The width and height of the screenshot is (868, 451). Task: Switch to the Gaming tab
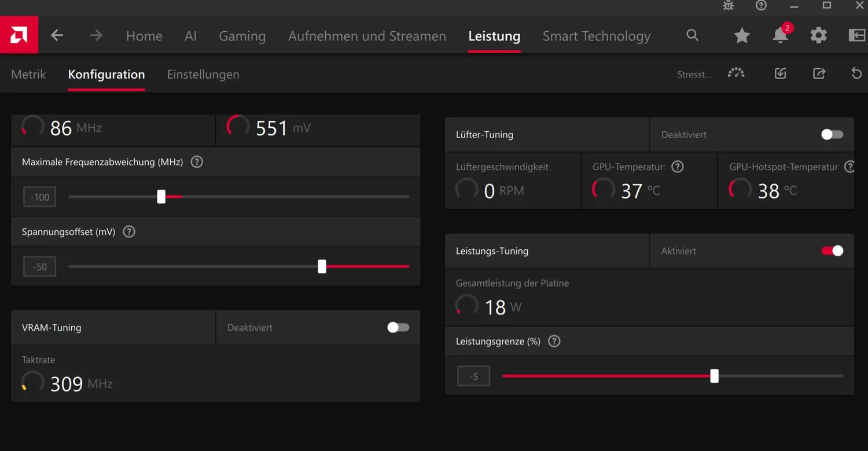click(x=242, y=36)
